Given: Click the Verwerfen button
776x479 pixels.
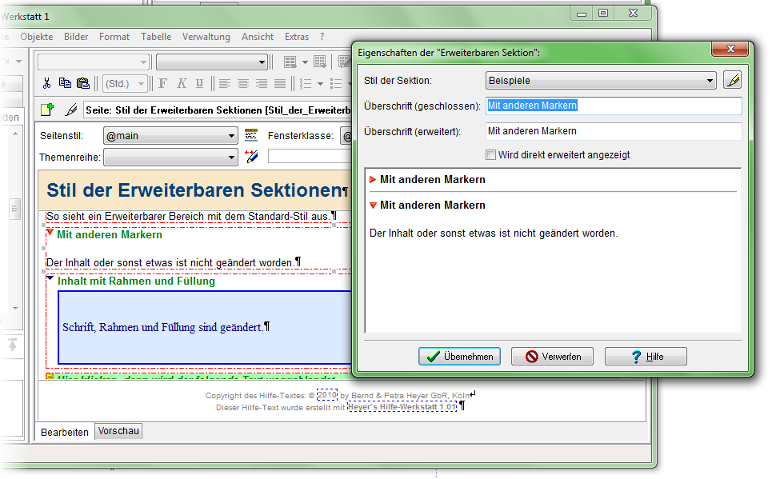Looking at the screenshot, I should (x=552, y=356).
